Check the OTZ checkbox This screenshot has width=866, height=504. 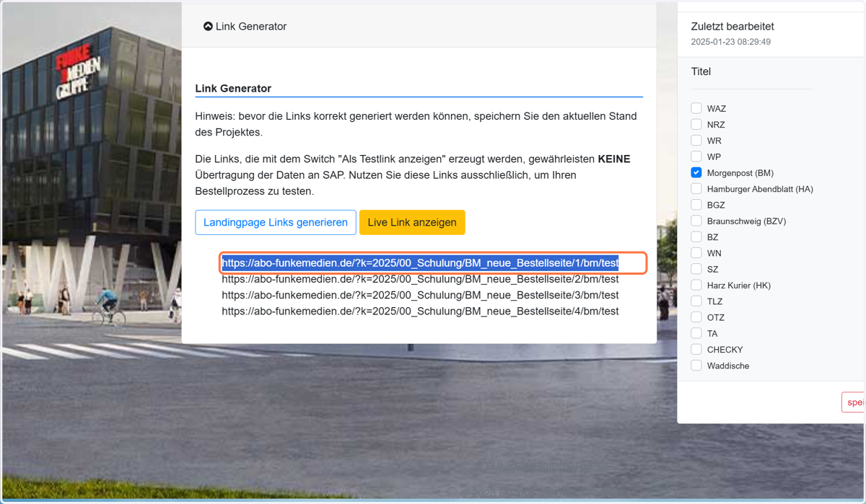[x=696, y=317]
